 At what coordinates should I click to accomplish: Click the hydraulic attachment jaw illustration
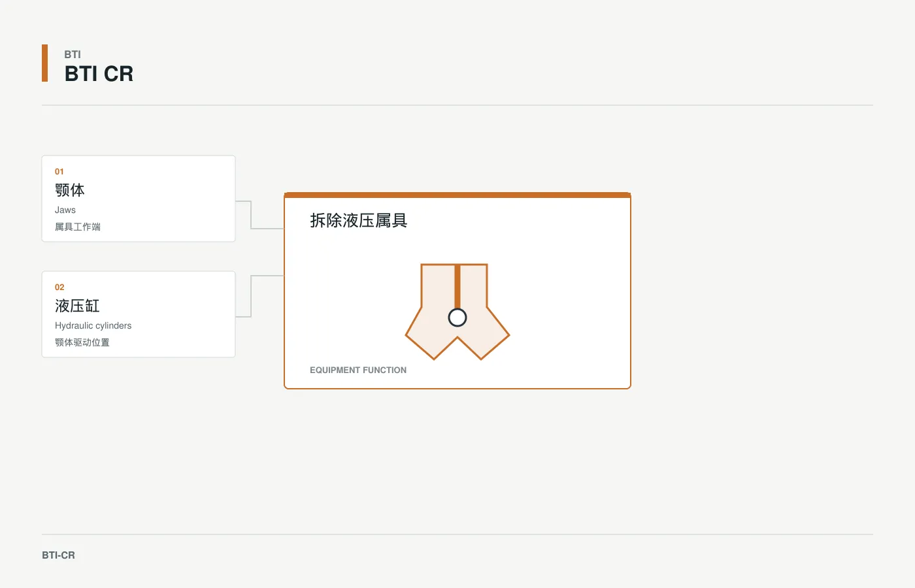point(457,312)
